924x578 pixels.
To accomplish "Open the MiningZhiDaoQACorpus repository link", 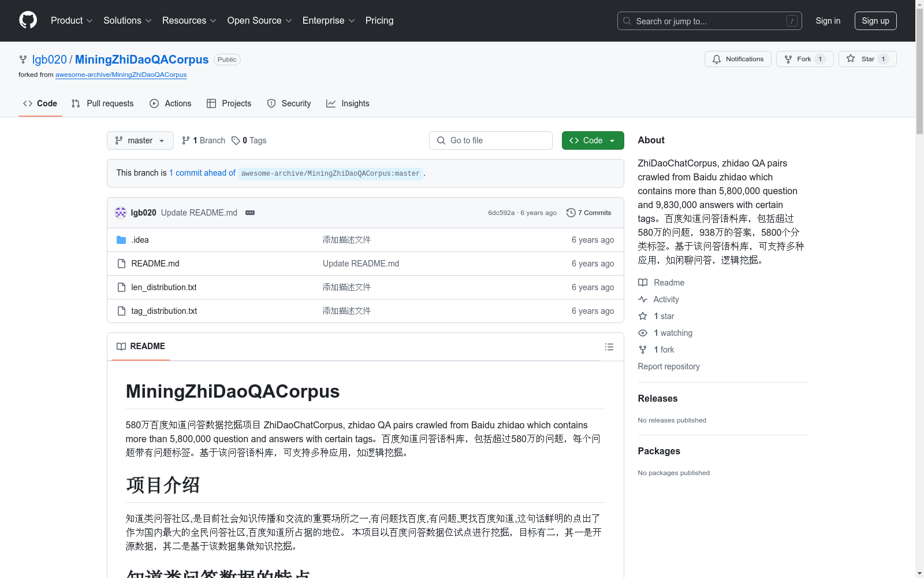I will [141, 60].
